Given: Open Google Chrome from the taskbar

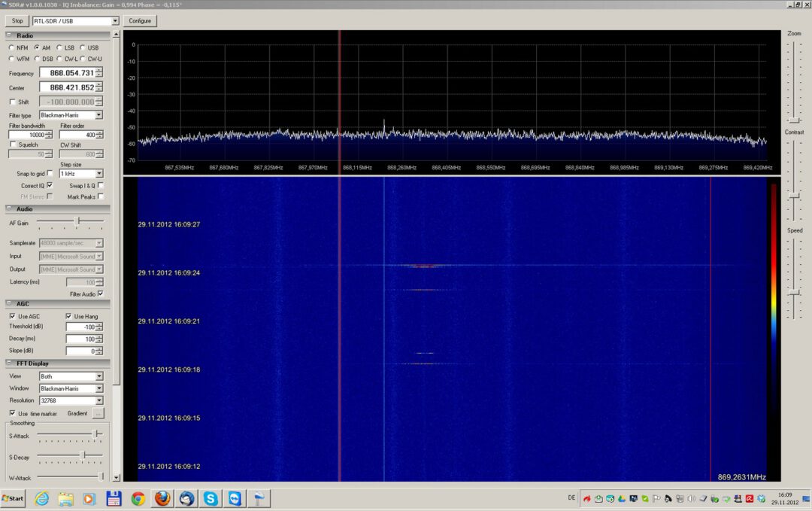Looking at the screenshot, I should click(138, 498).
